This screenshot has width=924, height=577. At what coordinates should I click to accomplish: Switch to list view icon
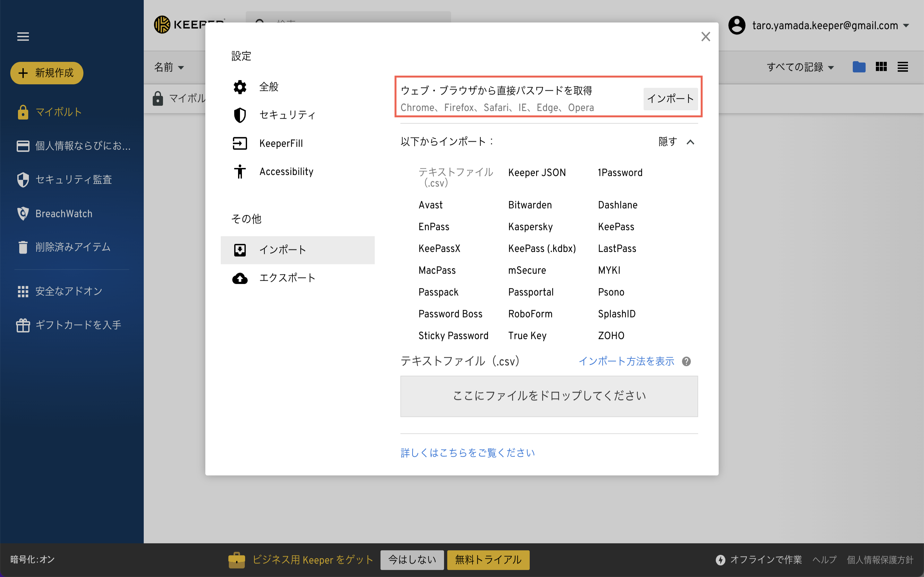(x=903, y=67)
